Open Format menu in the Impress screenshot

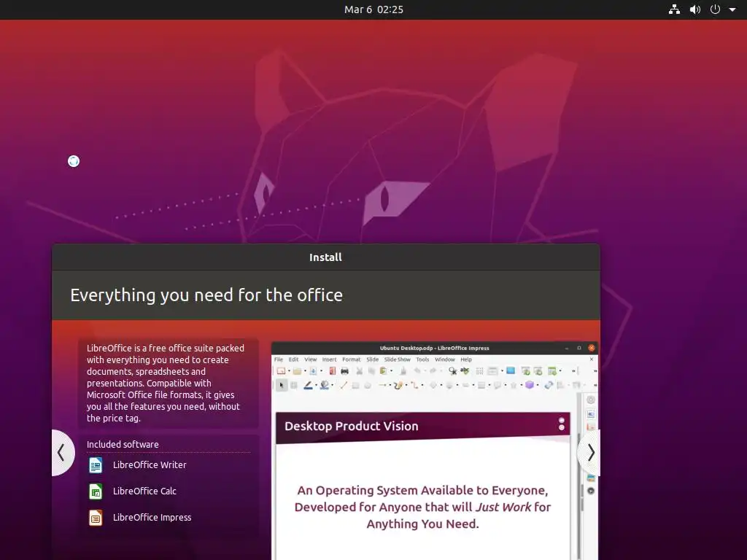(x=352, y=359)
